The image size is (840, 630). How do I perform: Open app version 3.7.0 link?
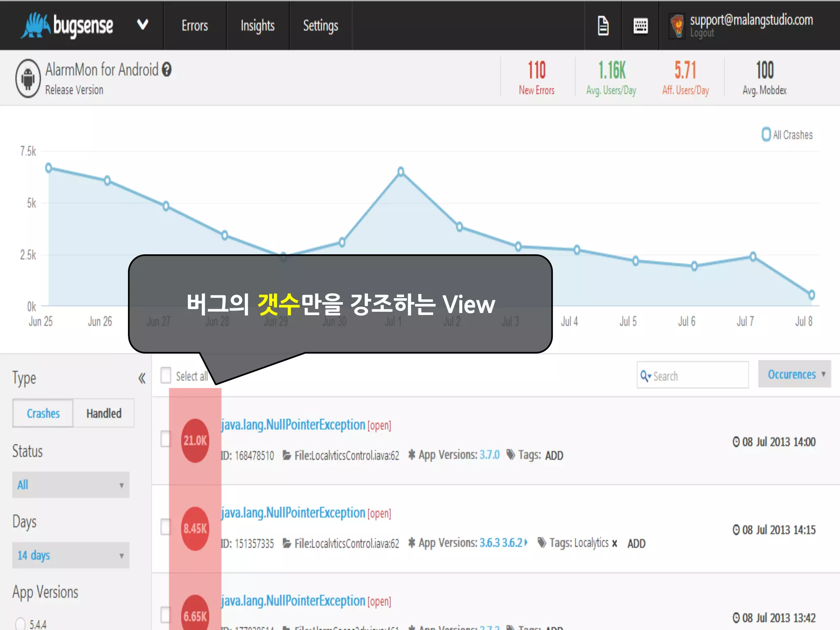tap(489, 455)
